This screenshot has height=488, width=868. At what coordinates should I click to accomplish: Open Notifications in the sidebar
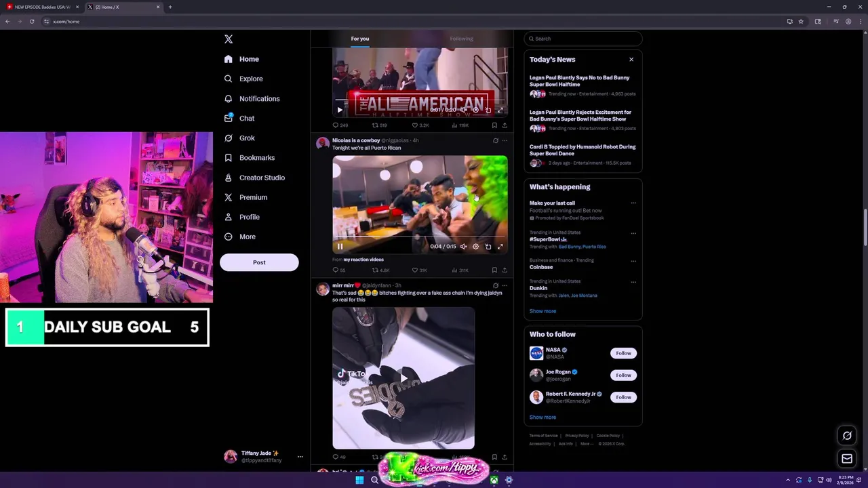click(x=252, y=98)
